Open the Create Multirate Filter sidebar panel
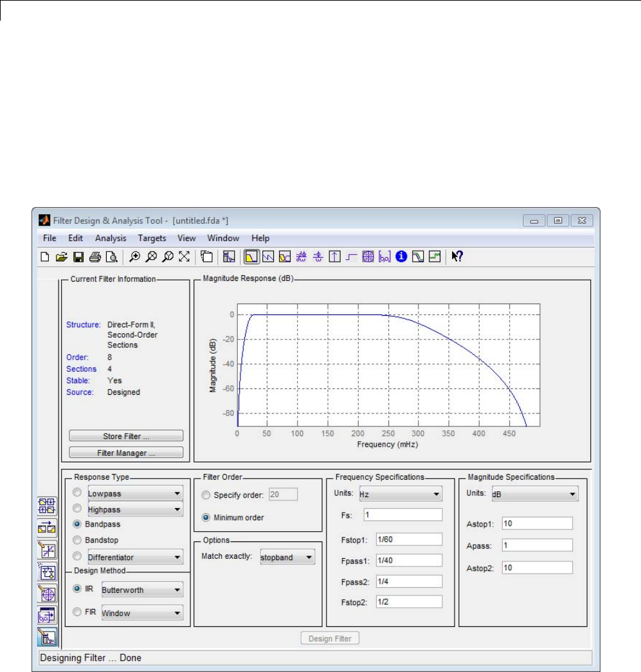The image size is (641, 672). tap(47, 505)
